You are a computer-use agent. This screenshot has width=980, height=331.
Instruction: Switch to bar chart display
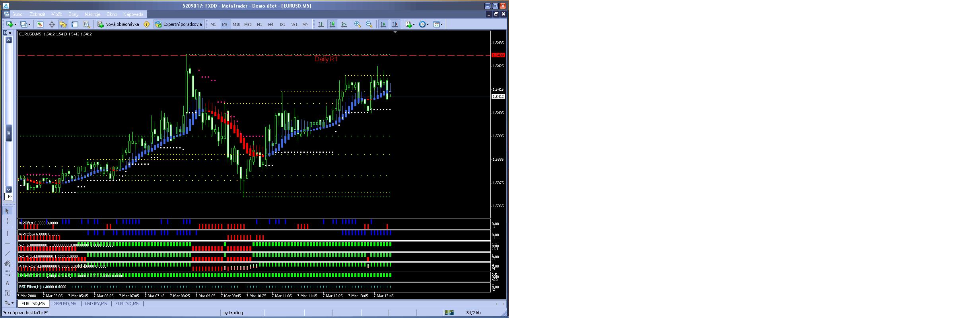click(321, 24)
